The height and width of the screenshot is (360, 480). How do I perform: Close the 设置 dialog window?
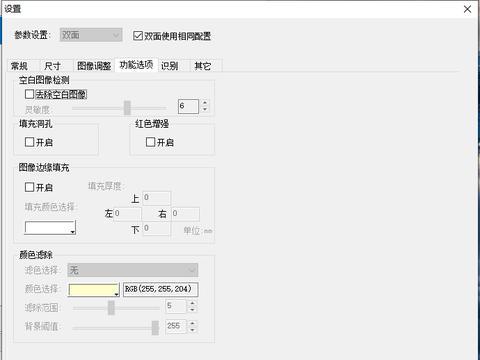pos(467,9)
